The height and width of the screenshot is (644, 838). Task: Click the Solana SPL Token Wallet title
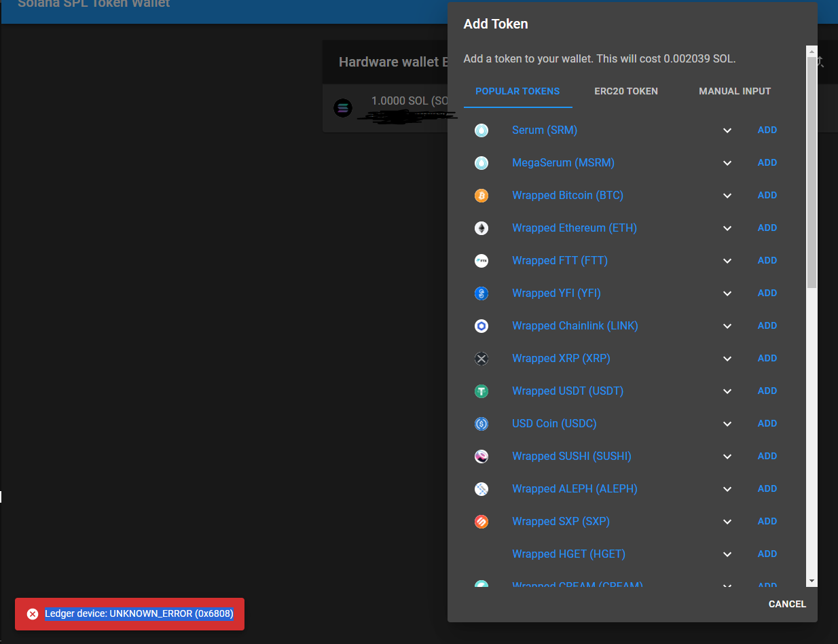coord(94,4)
